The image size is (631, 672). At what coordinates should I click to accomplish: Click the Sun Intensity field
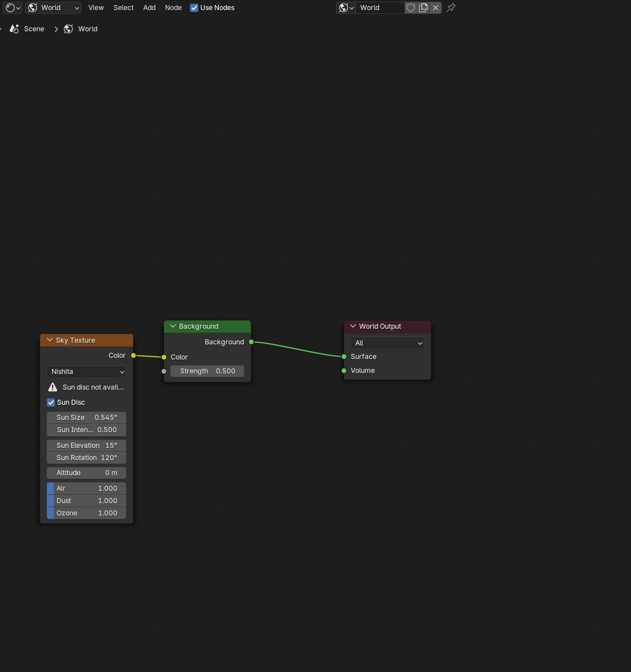[x=87, y=430]
